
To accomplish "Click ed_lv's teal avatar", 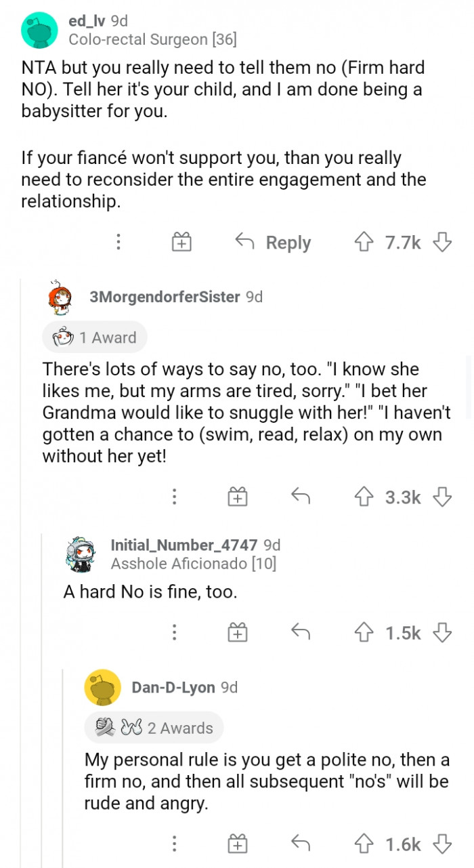I will [x=39, y=30].
